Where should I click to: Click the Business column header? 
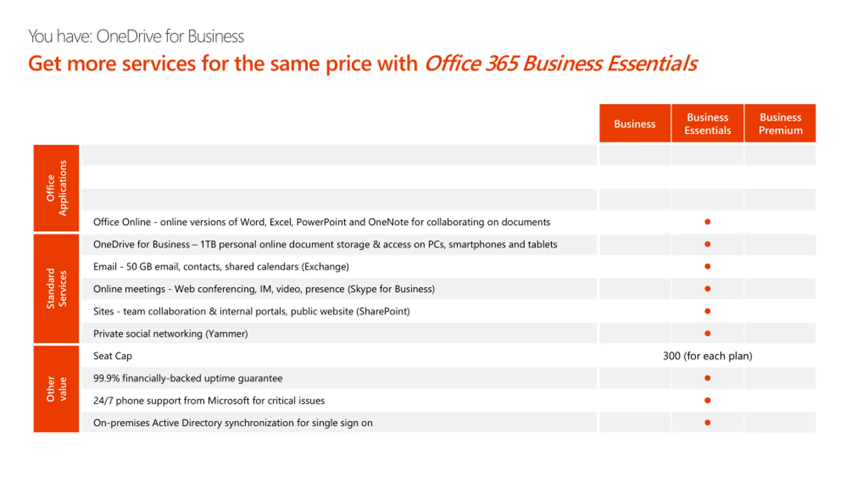point(634,123)
